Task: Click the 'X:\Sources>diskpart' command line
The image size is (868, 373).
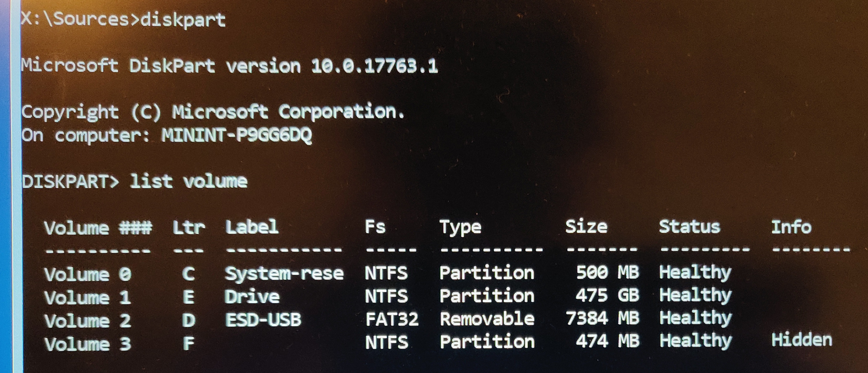Action: [123, 20]
